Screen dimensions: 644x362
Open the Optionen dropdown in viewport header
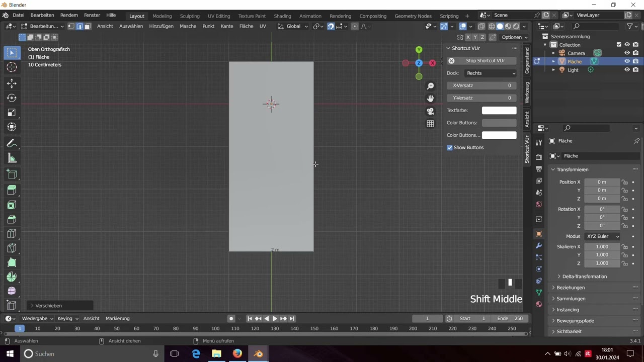pyautogui.click(x=514, y=37)
